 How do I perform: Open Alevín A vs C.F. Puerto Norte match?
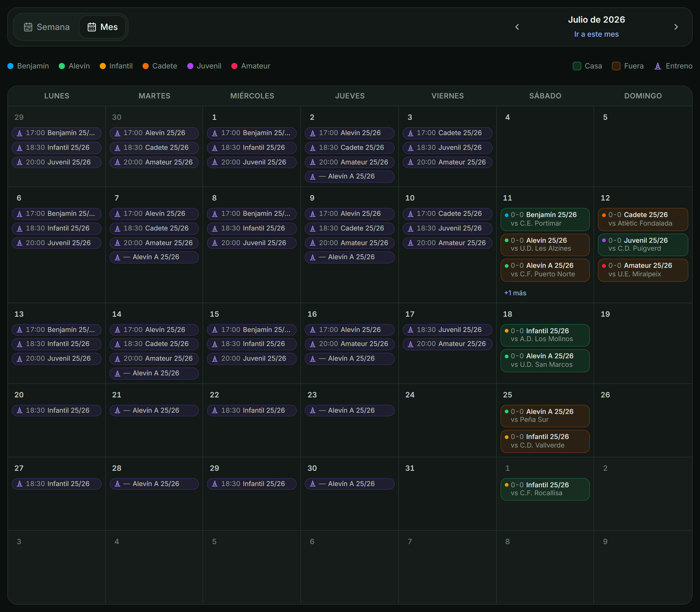click(545, 270)
